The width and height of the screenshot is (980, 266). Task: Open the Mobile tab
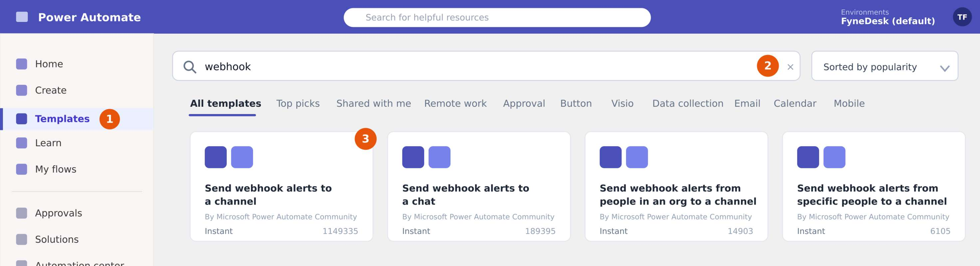point(849,103)
